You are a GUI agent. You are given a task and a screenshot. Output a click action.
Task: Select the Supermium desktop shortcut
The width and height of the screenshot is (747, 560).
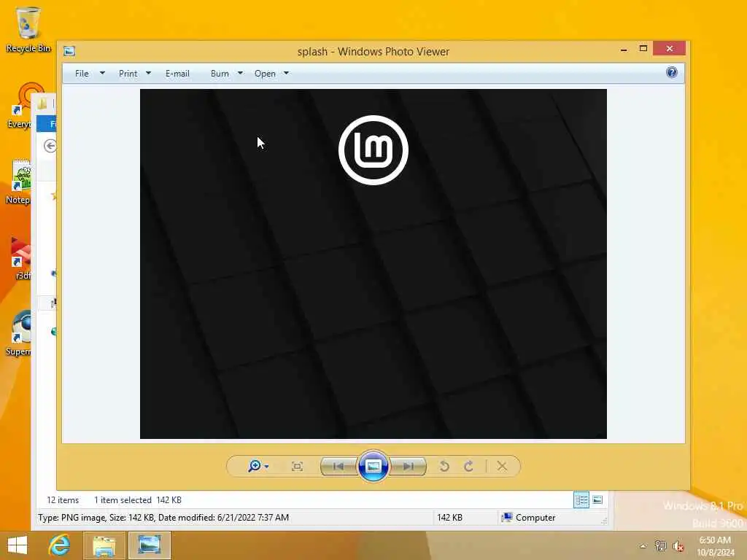pyautogui.click(x=18, y=333)
